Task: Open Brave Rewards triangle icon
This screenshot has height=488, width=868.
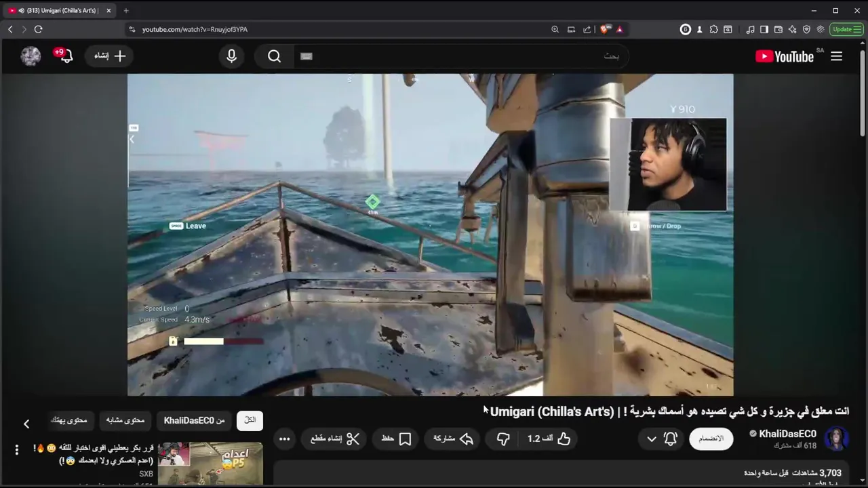Action: tap(619, 29)
